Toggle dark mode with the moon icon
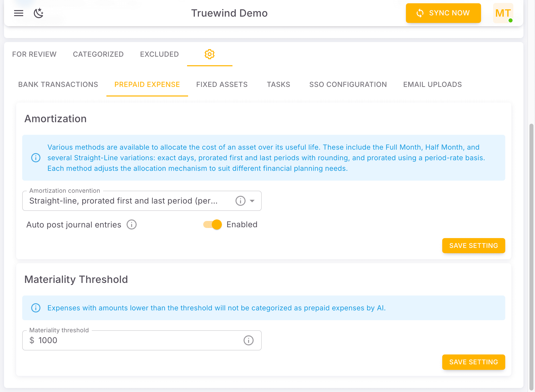 click(x=39, y=13)
